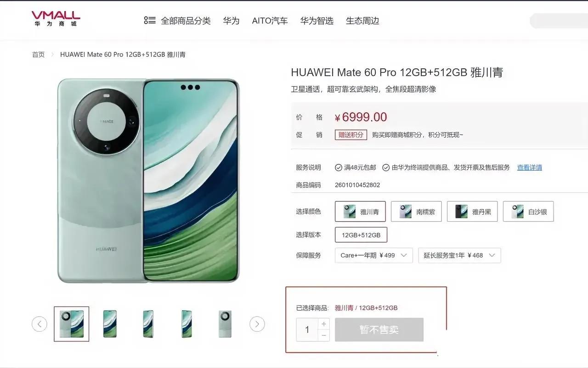The height and width of the screenshot is (368, 588).
Task: Click the 查看详情 link
Action: (530, 167)
